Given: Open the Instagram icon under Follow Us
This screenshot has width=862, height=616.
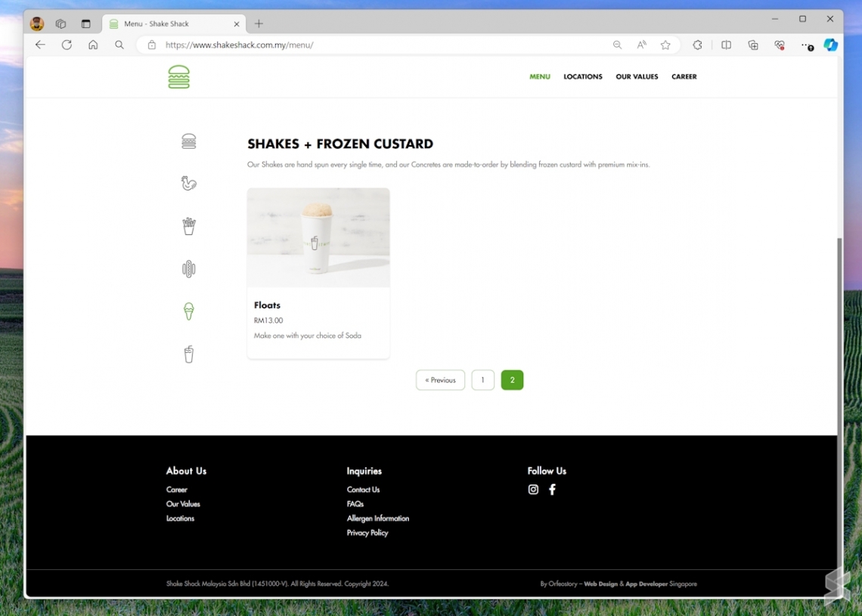Looking at the screenshot, I should tap(533, 490).
